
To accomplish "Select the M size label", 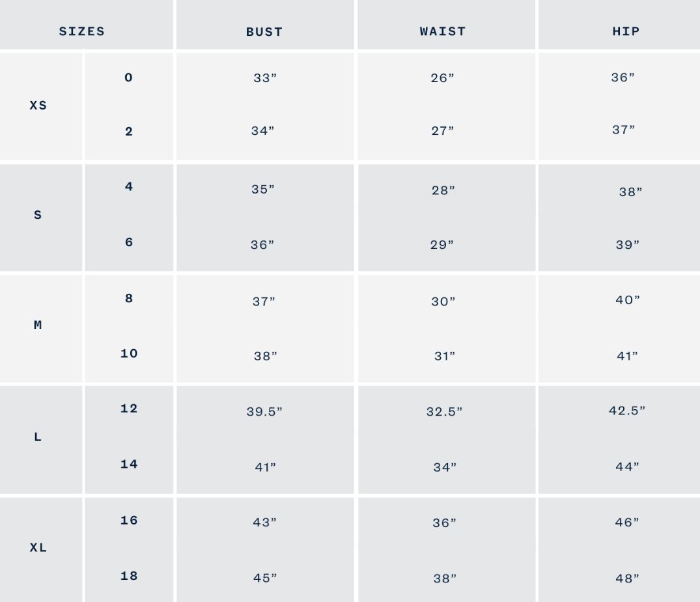I will [x=38, y=324].
